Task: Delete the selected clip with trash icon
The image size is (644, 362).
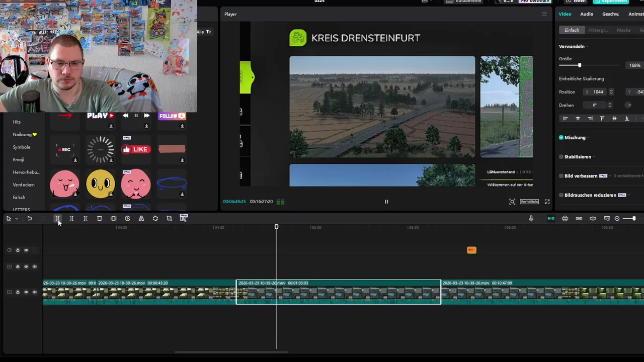Action: (100, 218)
